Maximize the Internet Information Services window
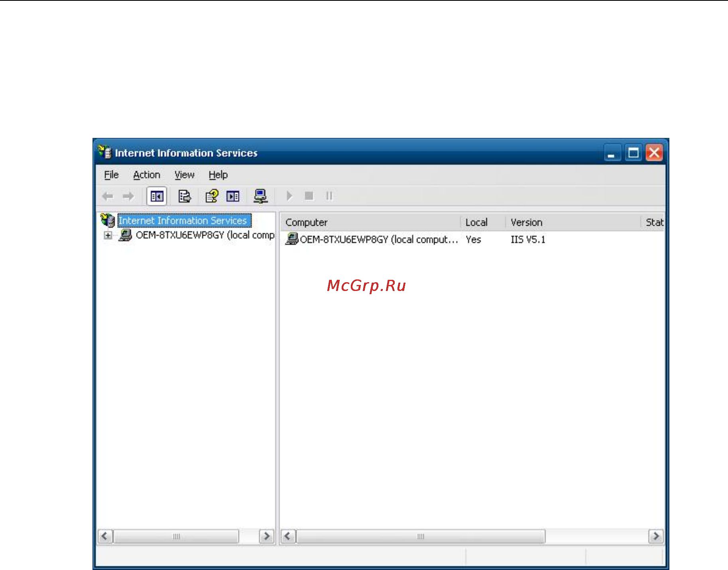The width and height of the screenshot is (728, 570). coord(633,153)
